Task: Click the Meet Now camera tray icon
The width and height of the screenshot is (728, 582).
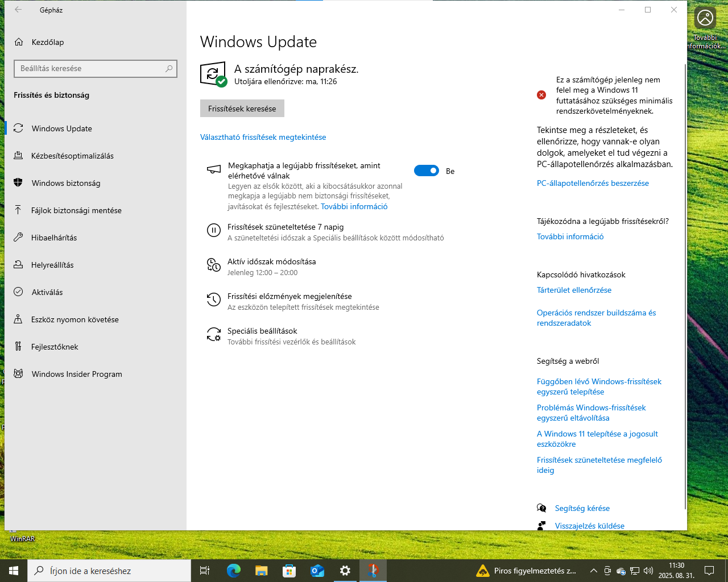Action: [x=607, y=571]
